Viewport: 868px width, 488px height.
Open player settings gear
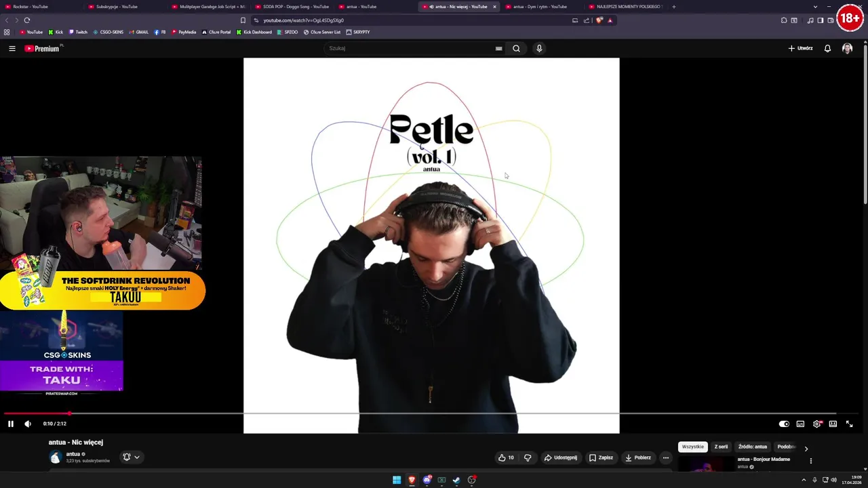(817, 424)
